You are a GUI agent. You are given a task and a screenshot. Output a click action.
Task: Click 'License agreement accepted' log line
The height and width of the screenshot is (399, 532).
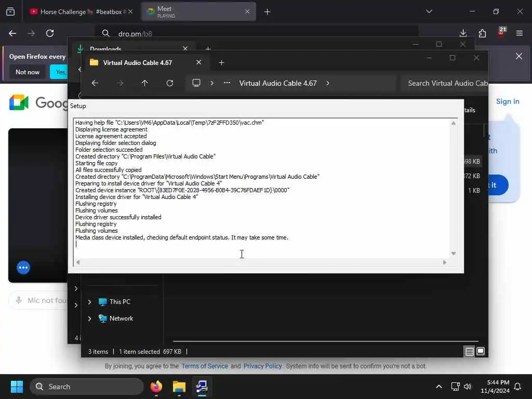click(x=111, y=136)
